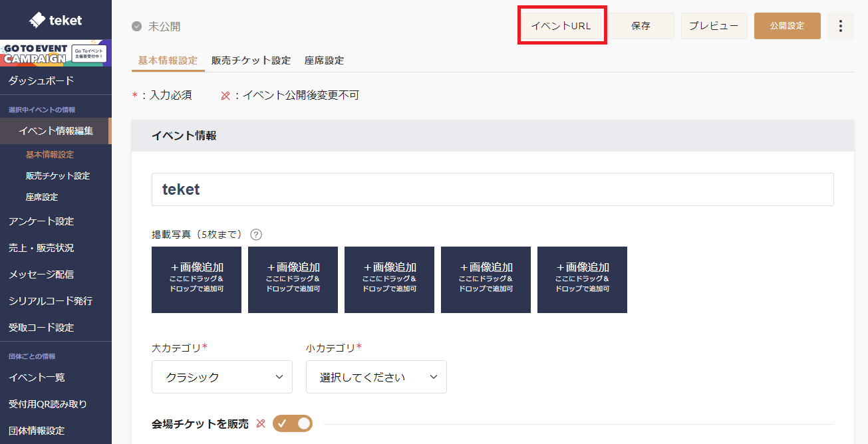Image resolution: width=868 pixels, height=444 pixels.
Task: Click the first 画像追加 image slot
Action: tap(196, 280)
